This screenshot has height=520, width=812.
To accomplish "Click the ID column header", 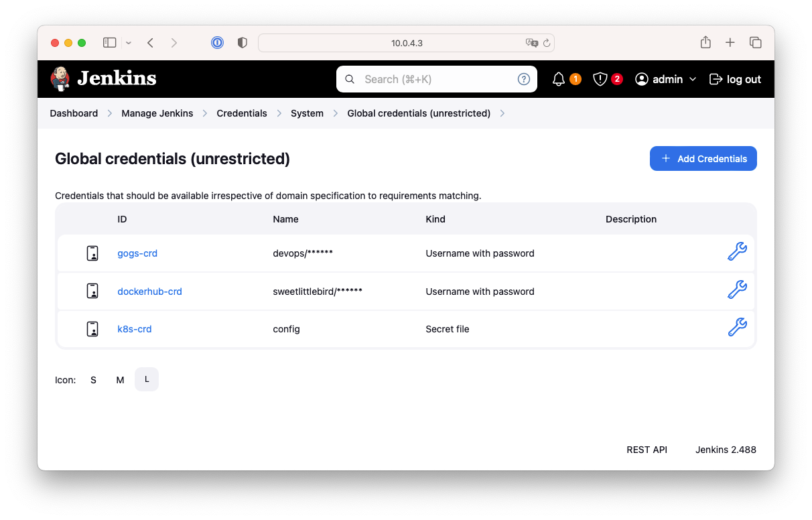I will pyautogui.click(x=122, y=219).
